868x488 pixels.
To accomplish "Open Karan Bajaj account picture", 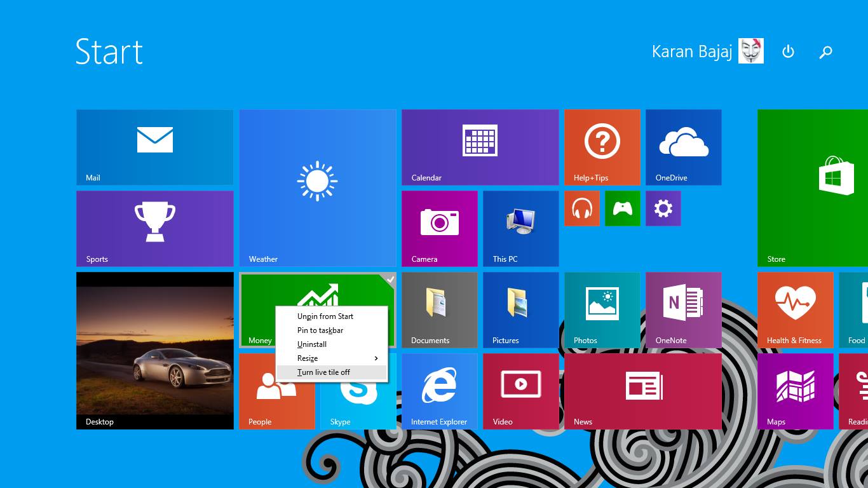I will pos(751,51).
